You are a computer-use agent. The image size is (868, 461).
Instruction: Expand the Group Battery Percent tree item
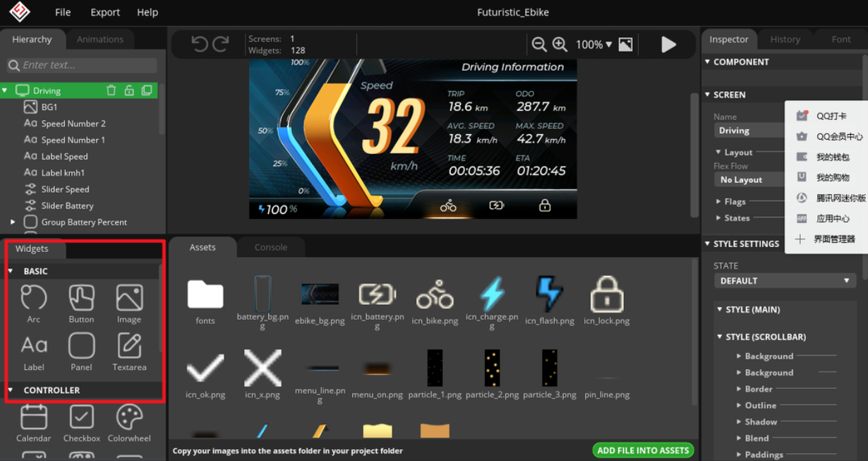tap(13, 222)
